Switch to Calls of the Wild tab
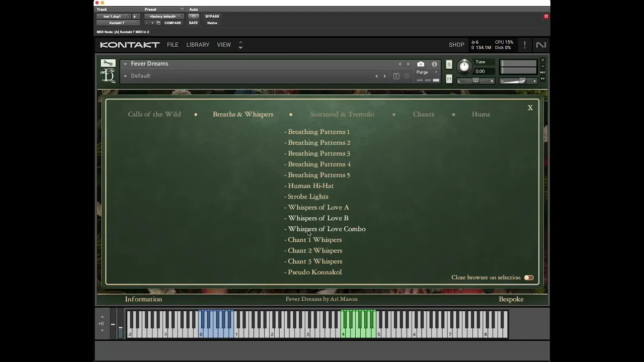 coord(154,114)
